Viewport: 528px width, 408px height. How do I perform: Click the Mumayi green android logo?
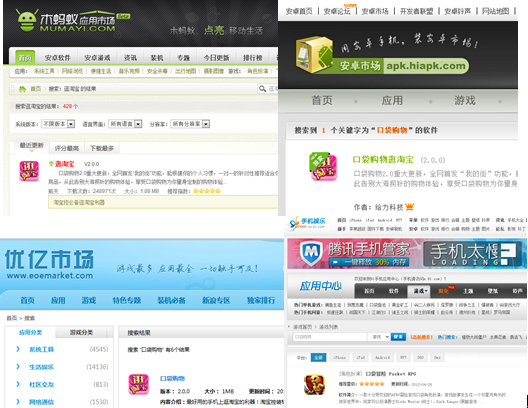[x=27, y=20]
